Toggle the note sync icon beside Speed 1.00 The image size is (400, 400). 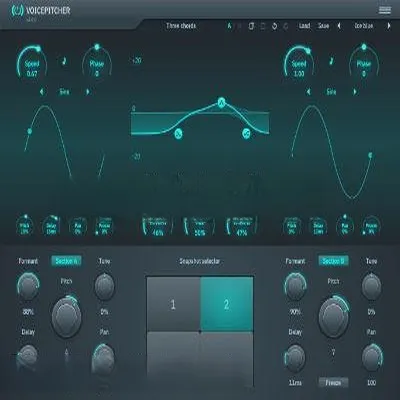(x=331, y=61)
